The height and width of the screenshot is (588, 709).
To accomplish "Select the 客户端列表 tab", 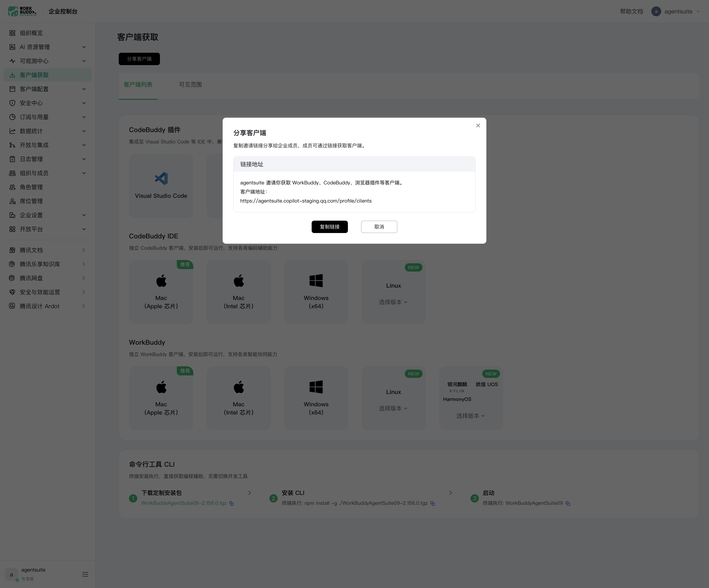I will pos(138,84).
